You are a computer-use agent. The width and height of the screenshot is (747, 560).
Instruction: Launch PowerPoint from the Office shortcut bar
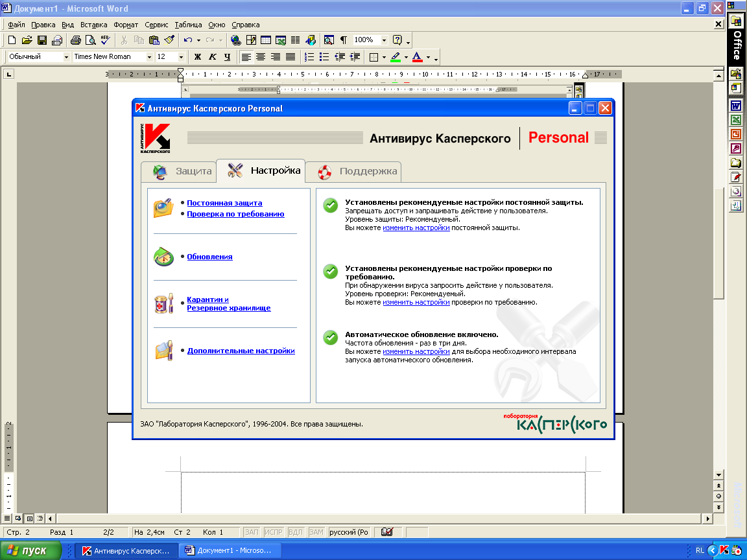coord(736,134)
